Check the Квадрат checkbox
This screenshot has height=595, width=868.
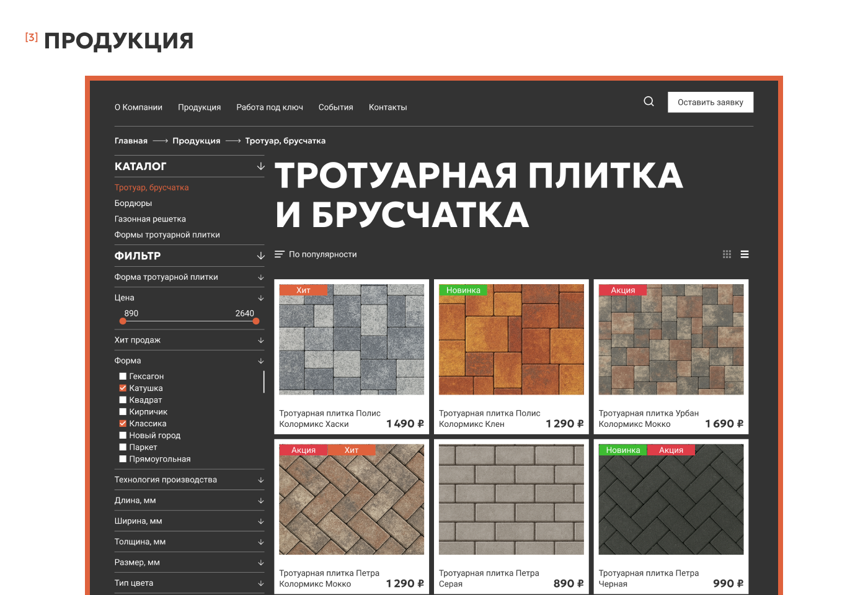[123, 400]
